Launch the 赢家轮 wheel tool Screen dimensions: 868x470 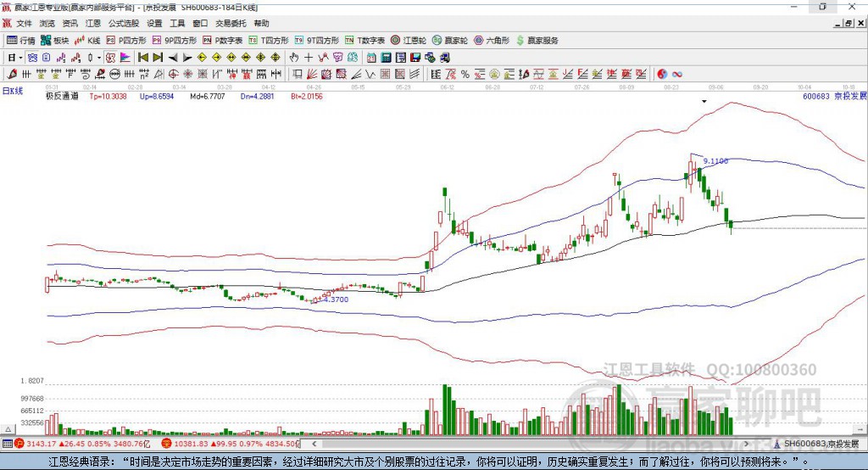[x=450, y=41]
